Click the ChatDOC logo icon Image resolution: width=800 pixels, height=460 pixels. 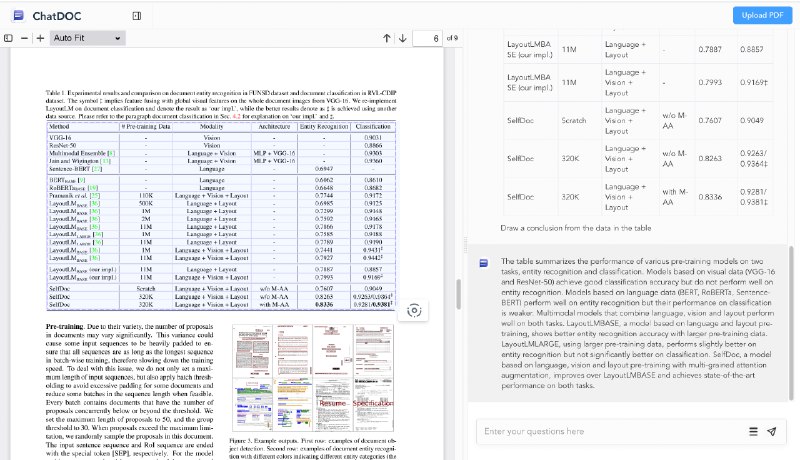18,15
